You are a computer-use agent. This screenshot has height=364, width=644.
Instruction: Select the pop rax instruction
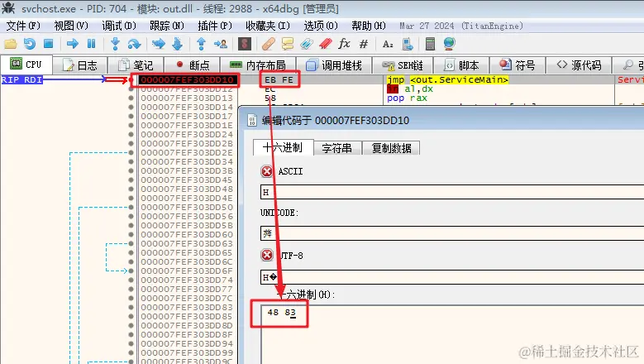tap(407, 98)
